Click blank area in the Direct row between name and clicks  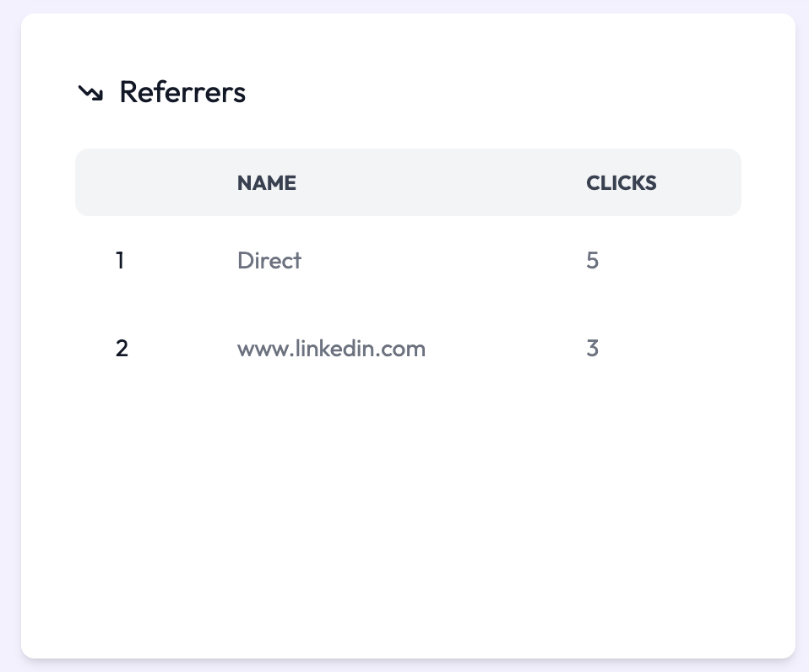pyautogui.click(x=443, y=261)
